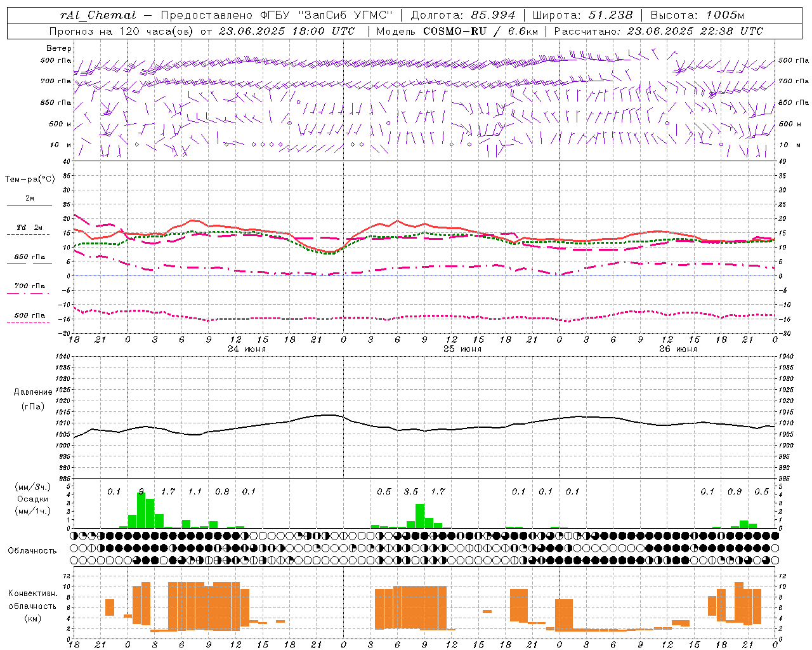Select the Давление pressure panel label
Viewport: 812px width, 650px height.
tap(33, 392)
